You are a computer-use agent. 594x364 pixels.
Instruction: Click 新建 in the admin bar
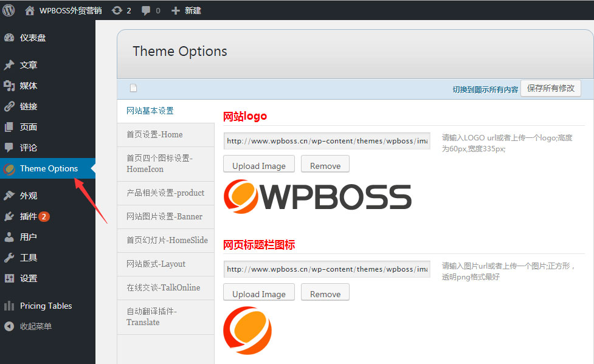click(x=193, y=10)
